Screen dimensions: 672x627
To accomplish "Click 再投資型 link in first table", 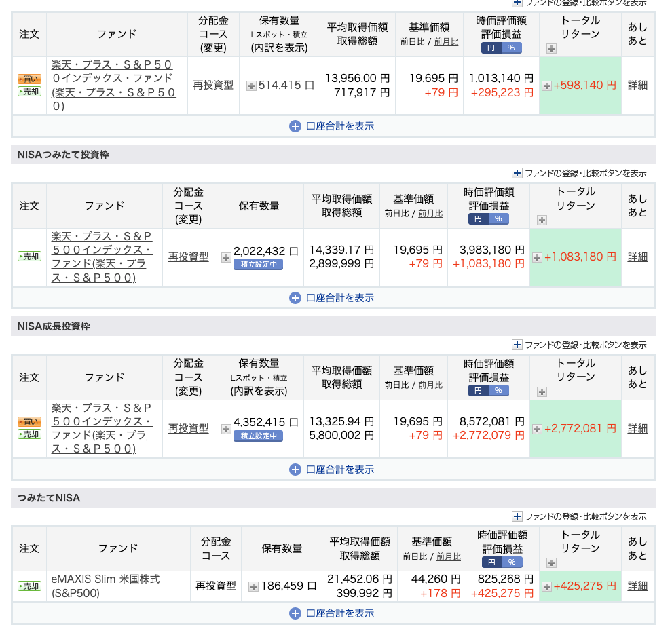I will 213,85.
